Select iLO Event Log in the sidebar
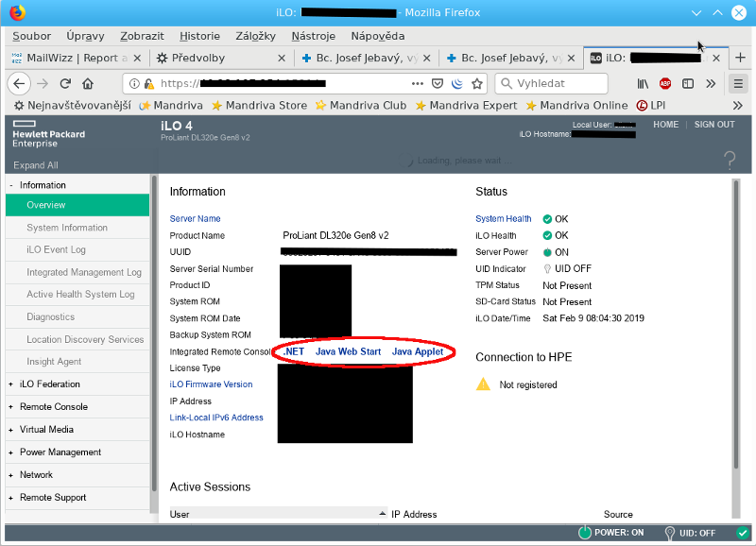 click(x=77, y=249)
